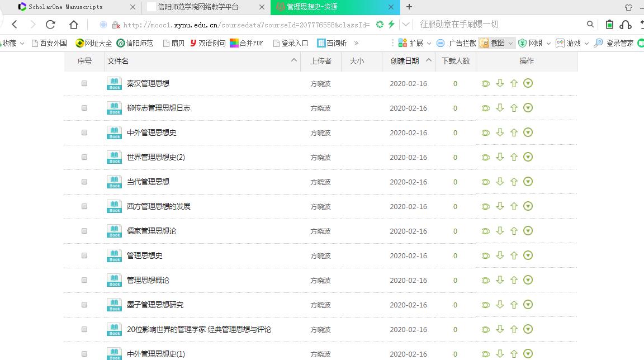Download the 中外管理思想史 file

pyautogui.click(x=500, y=132)
